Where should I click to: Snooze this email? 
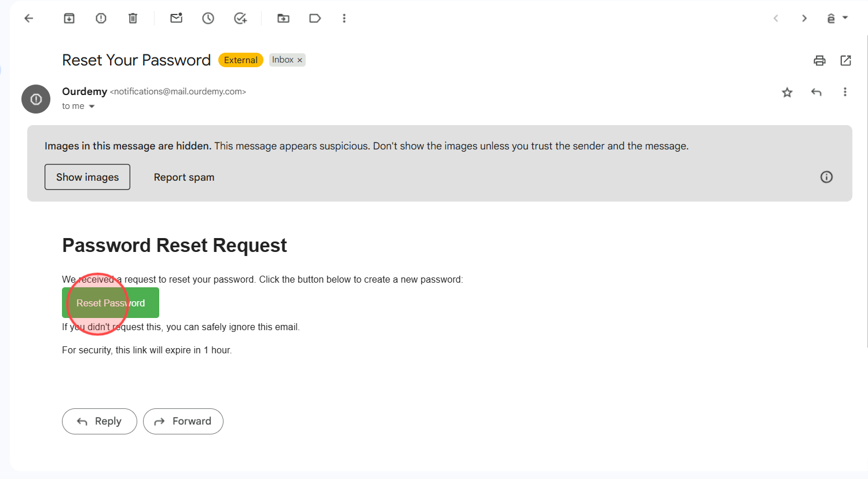[x=208, y=18]
